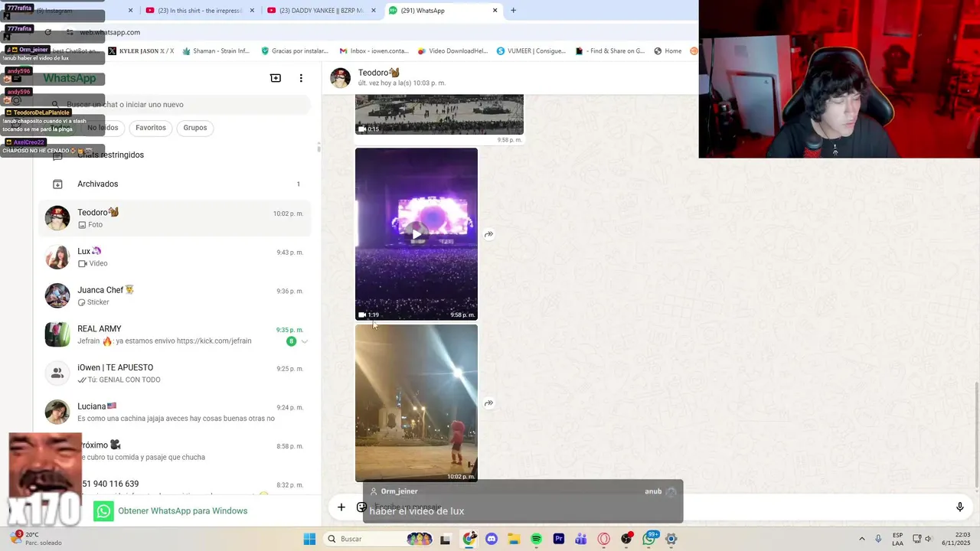Open the Luciana chat

[175, 412]
